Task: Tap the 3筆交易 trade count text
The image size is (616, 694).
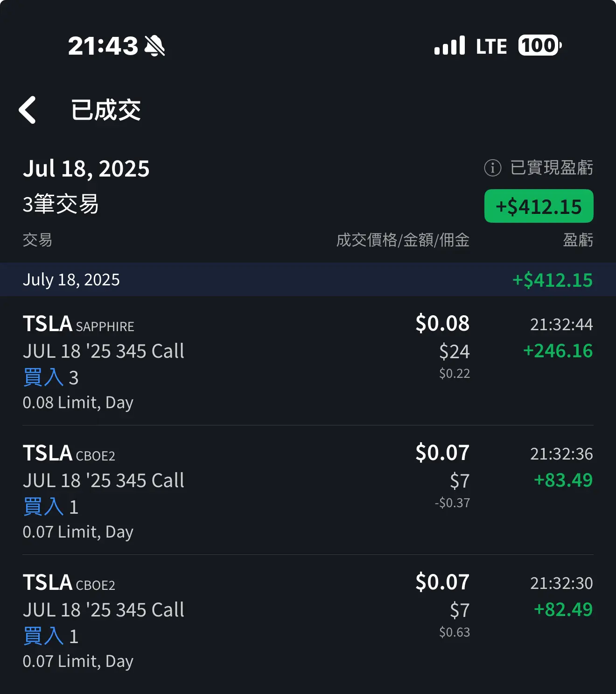Action: click(x=61, y=204)
